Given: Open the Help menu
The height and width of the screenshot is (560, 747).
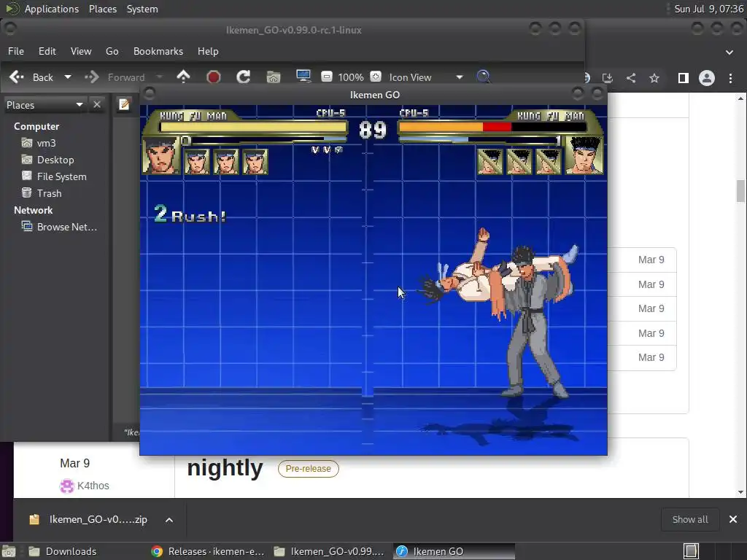Looking at the screenshot, I should click(x=208, y=51).
